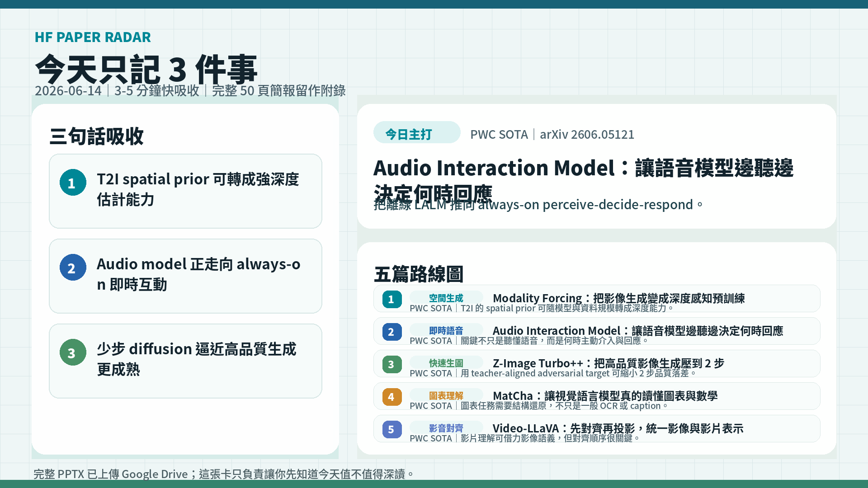Select the 今日主打 pill tag
The height and width of the screenshot is (488, 868).
(417, 132)
